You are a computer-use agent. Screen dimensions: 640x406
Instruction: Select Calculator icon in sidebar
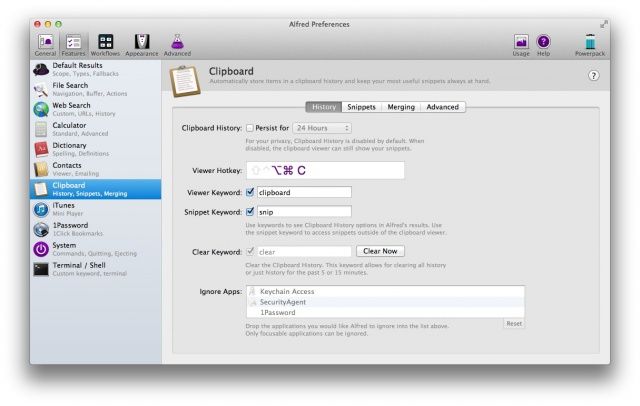(x=41, y=130)
